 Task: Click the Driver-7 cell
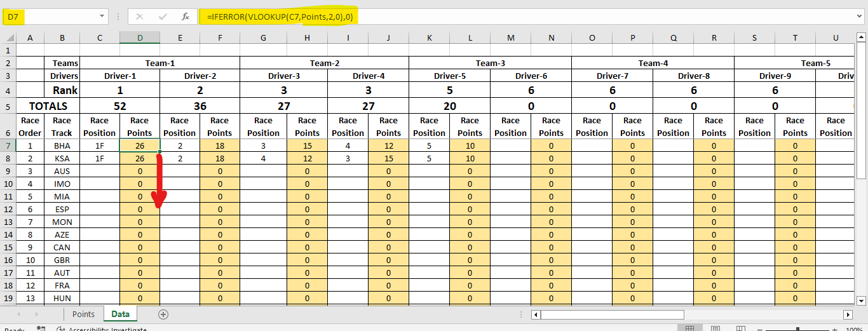(x=613, y=76)
